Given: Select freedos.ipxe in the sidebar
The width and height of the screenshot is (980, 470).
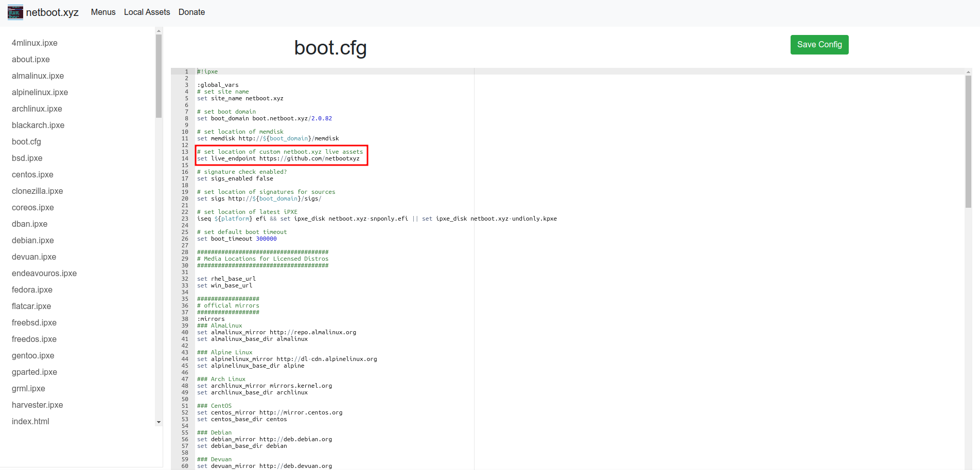Looking at the screenshot, I should (34, 339).
